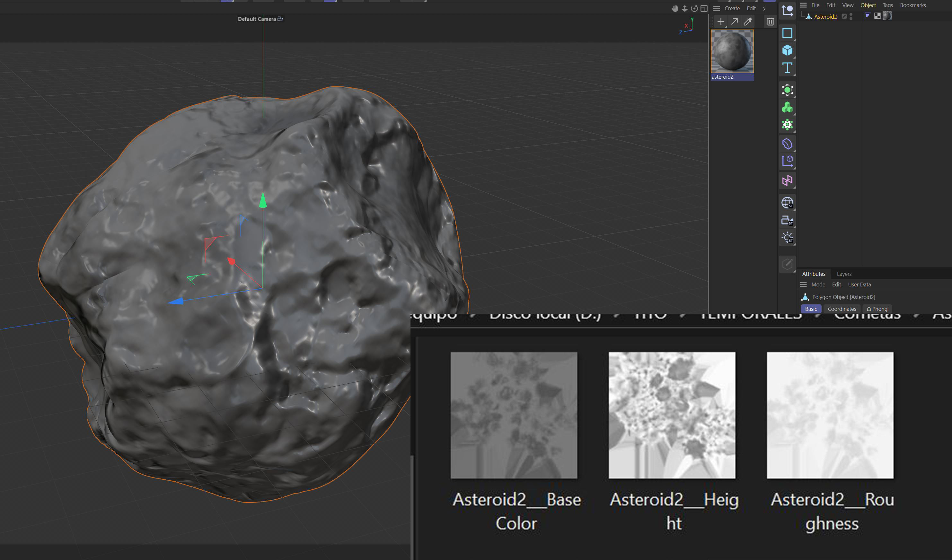
Task: Open the Object Manager hamburger menu
Action: pos(803,5)
